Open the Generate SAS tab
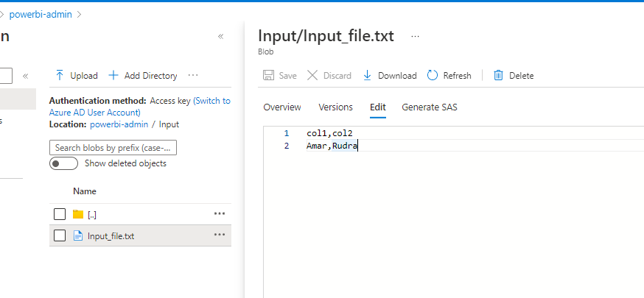 pyautogui.click(x=429, y=107)
